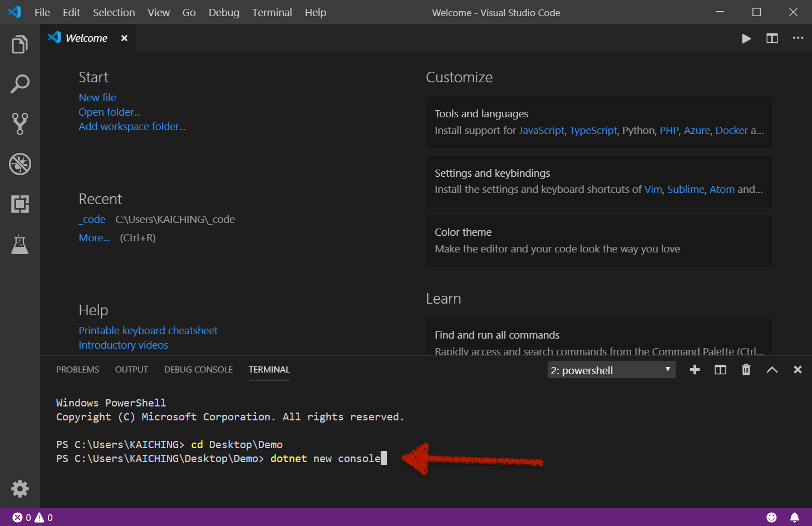Screen dimensions: 812x526
Task: Split the editor with the split icon
Action: point(772,38)
